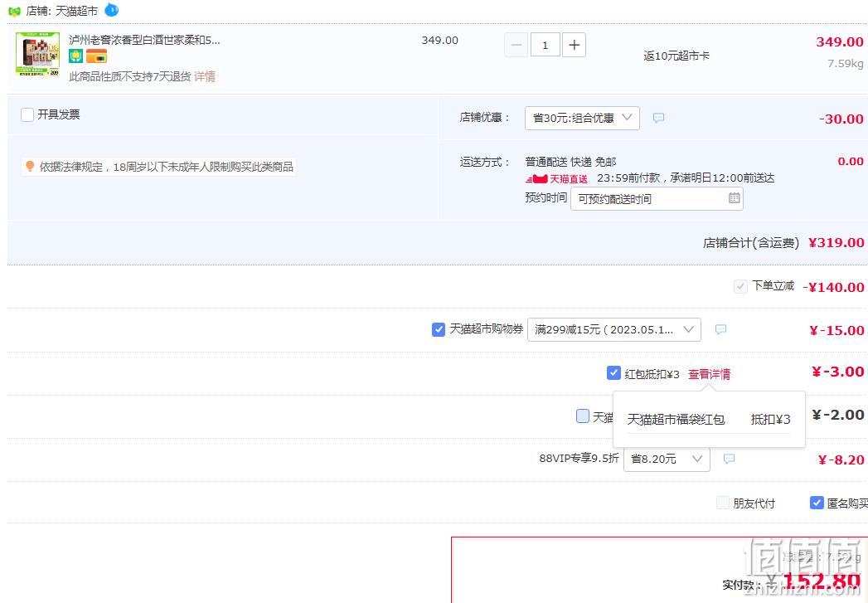Open the 详情 link about 7天退货
This screenshot has height=603, width=868.
click(x=204, y=76)
